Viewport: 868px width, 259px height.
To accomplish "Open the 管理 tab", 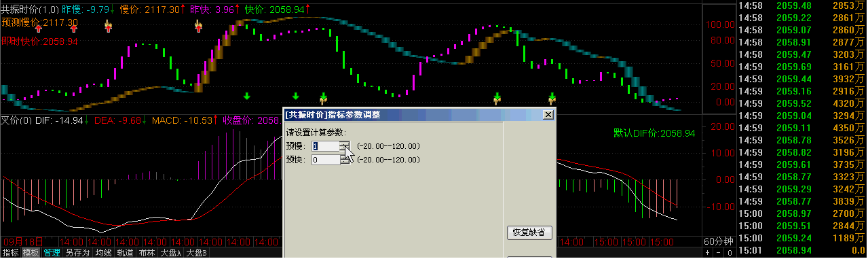I will tap(52, 253).
